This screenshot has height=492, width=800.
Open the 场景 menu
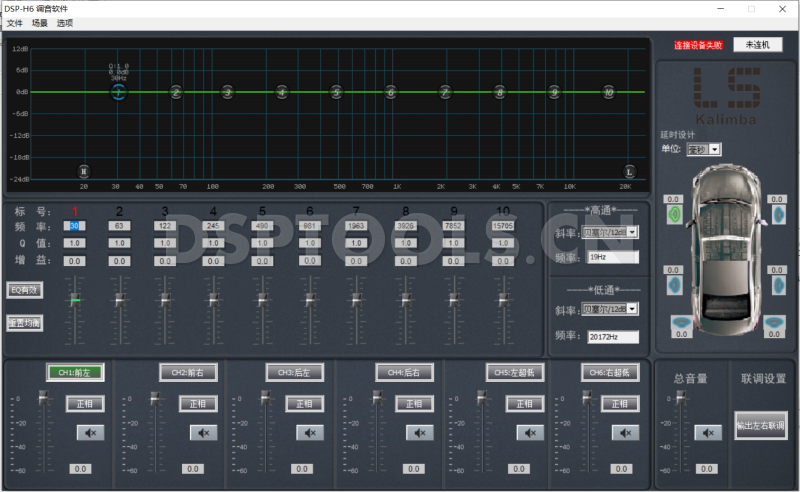tap(39, 23)
